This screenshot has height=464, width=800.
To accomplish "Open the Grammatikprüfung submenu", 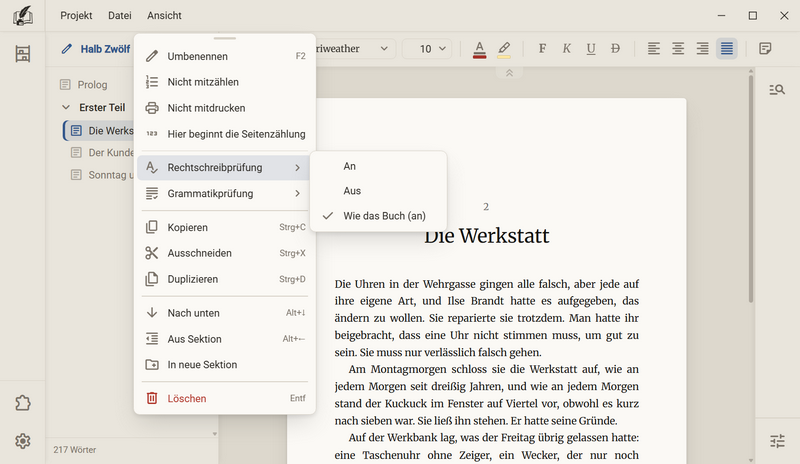I will (223, 193).
